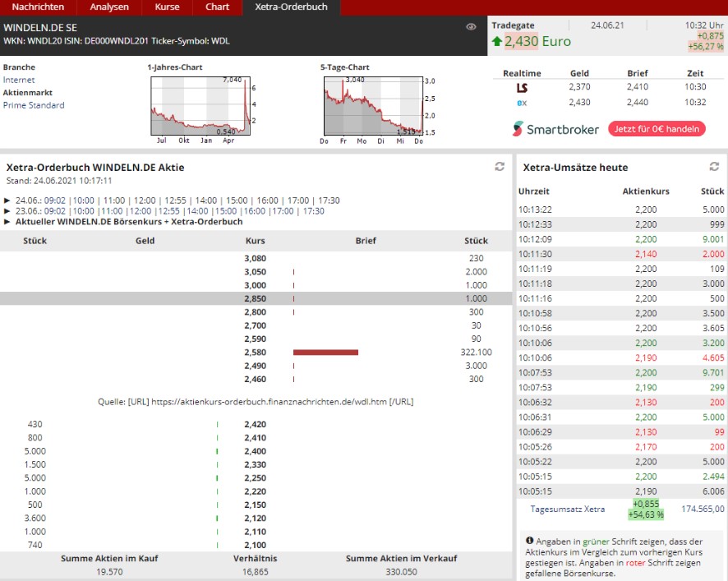Image resolution: width=728 pixels, height=581 pixels.
Task: Open the 1-Jahres-Chart thumbnail
Action: click(201, 107)
